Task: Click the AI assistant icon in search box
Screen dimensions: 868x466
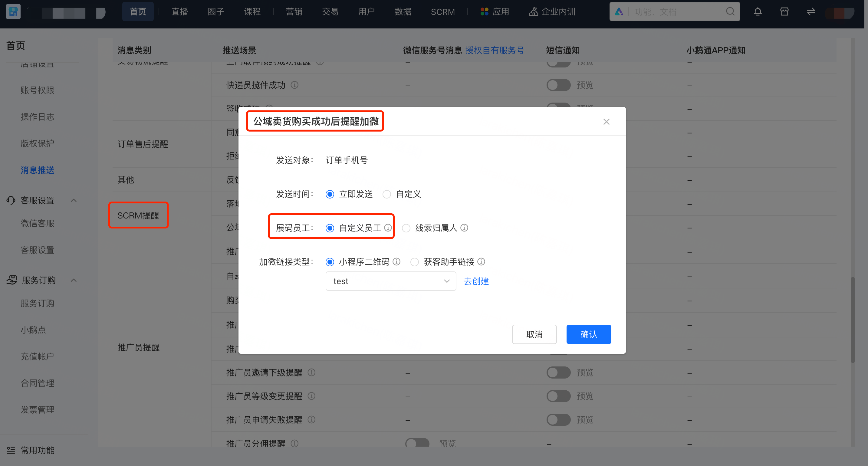Action: [619, 12]
